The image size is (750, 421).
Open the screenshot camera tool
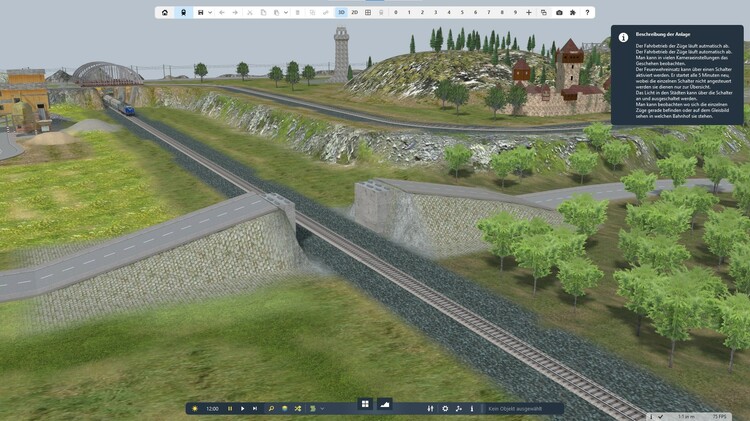coord(559,13)
